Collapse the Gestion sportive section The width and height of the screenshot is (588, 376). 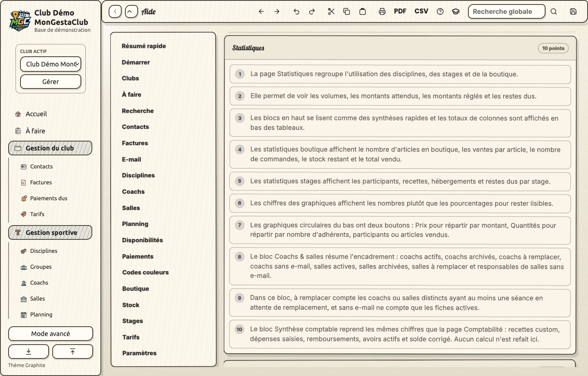pyautogui.click(x=50, y=232)
